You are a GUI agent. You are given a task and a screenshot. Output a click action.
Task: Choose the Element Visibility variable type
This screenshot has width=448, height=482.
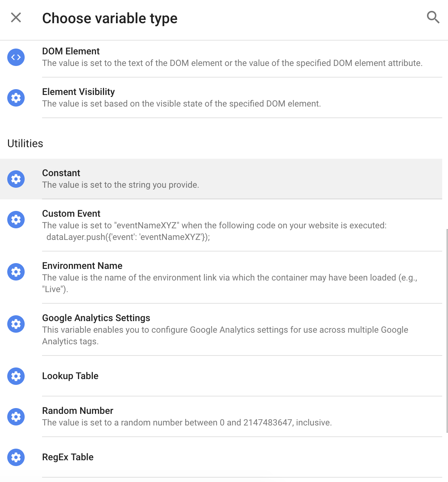coord(78,92)
